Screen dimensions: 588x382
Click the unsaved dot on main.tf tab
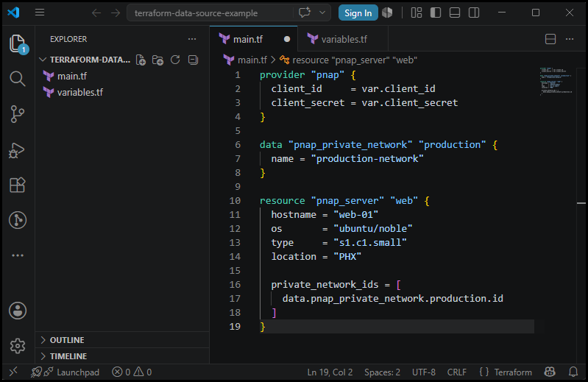pos(287,39)
